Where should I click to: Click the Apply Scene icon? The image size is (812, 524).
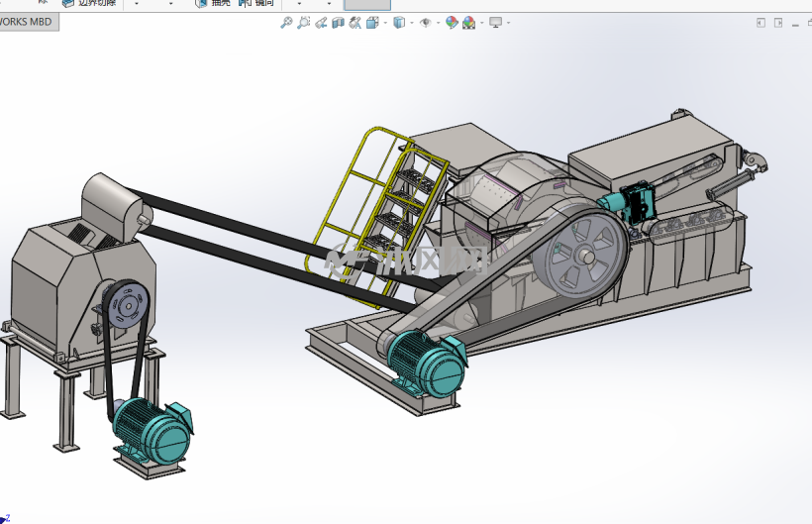(469, 23)
